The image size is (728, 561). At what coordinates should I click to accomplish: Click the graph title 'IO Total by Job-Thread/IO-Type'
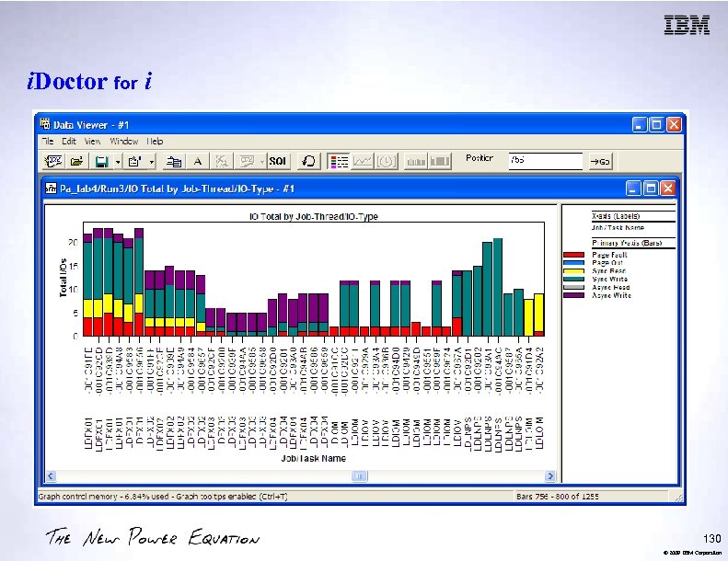pos(314,217)
